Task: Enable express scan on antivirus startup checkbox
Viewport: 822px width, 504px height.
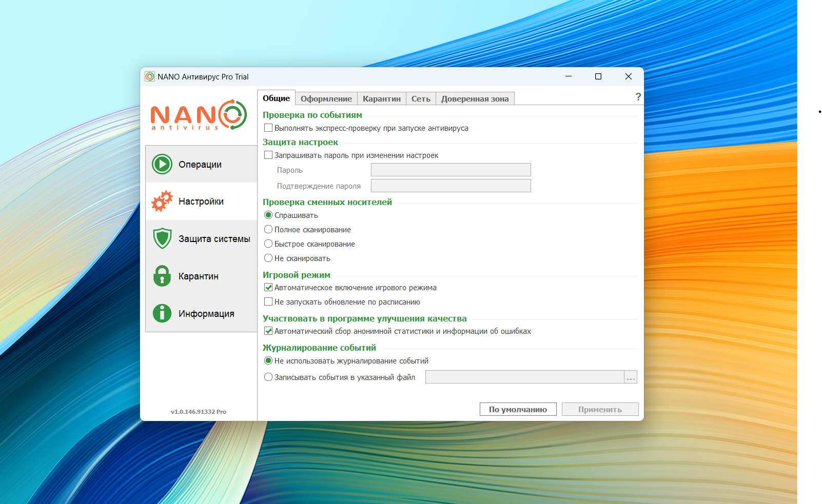Action: point(268,128)
